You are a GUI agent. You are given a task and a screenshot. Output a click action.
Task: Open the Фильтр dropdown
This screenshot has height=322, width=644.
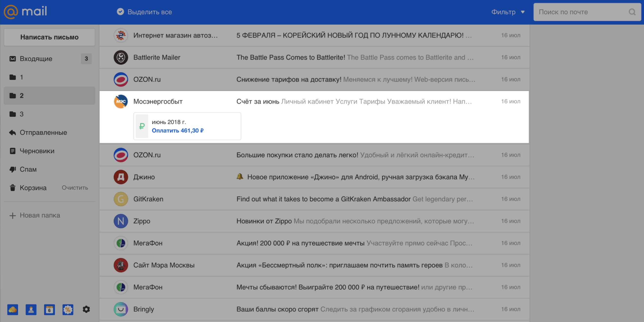[508, 12]
